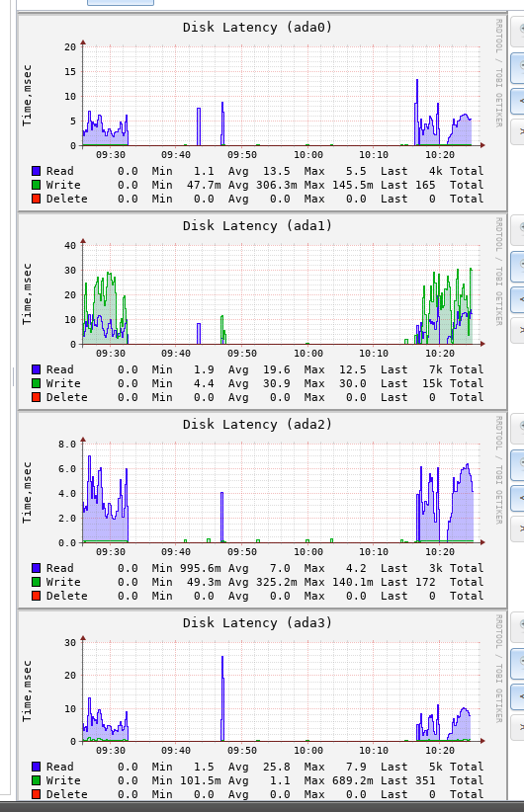Select the partially visible tab at top
524x812 pixels.
(x=121, y=3)
